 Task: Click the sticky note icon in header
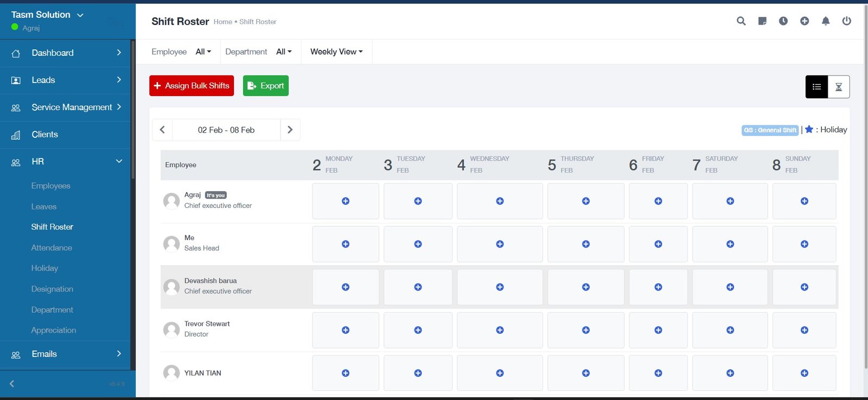(x=762, y=21)
